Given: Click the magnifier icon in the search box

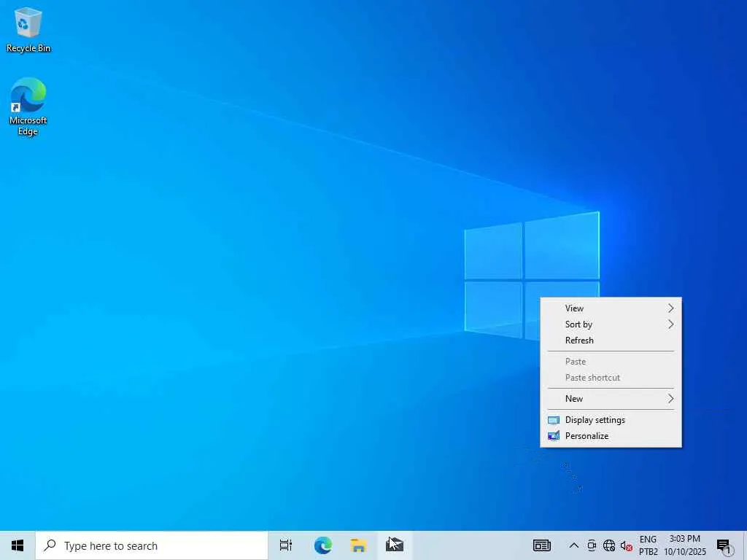Looking at the screenshot, I should pos(50,545).
